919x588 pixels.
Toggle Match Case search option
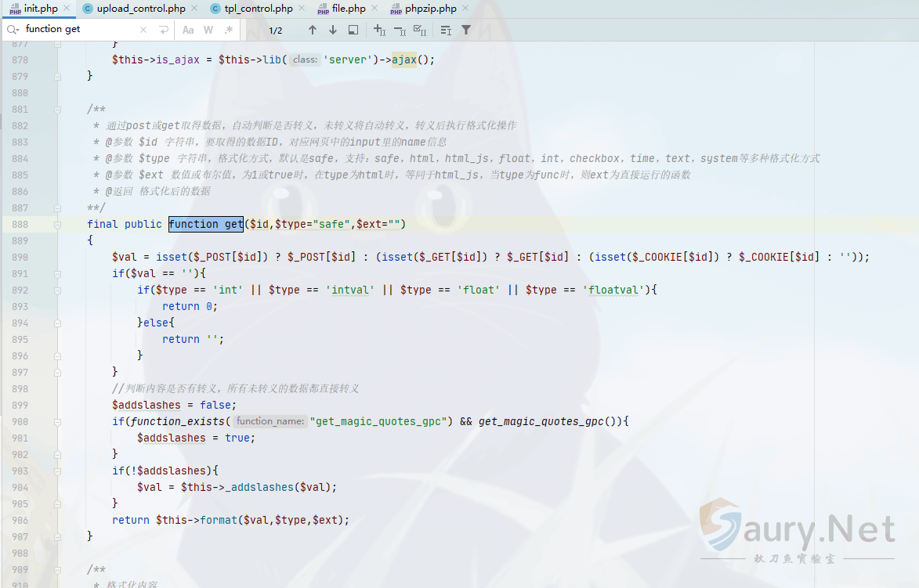[x=188, y=30]
